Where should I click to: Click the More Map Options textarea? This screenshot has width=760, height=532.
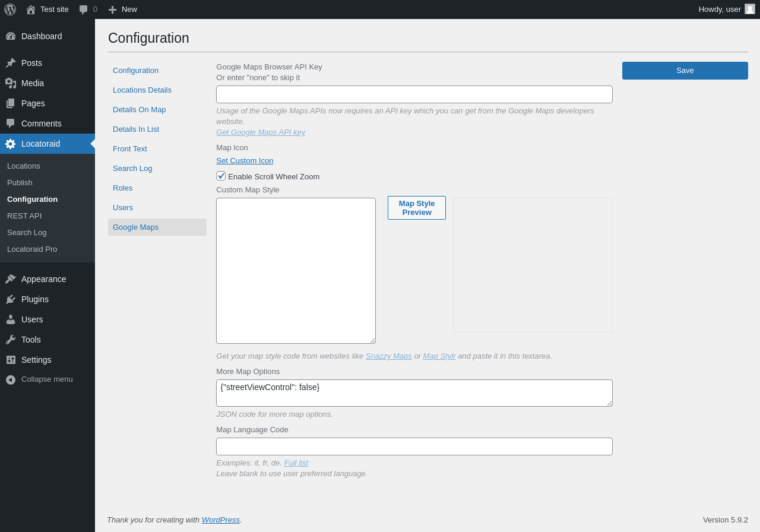(x=414, y=393)
